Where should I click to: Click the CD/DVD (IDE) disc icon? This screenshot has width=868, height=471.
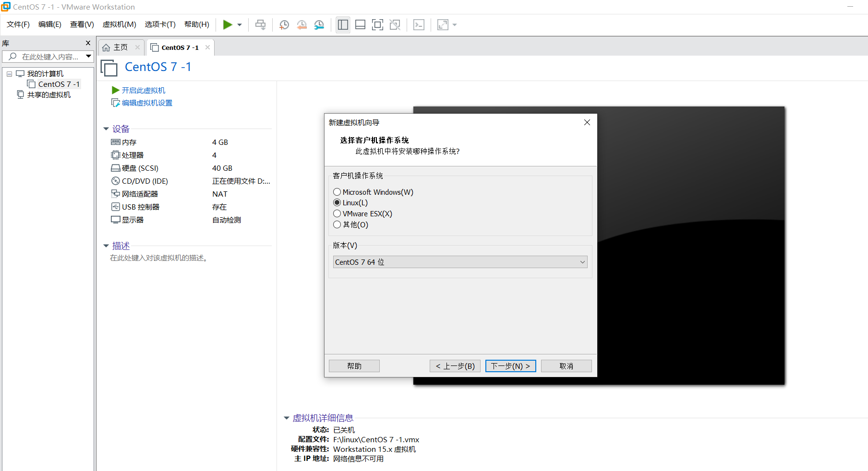click(115, 181)
